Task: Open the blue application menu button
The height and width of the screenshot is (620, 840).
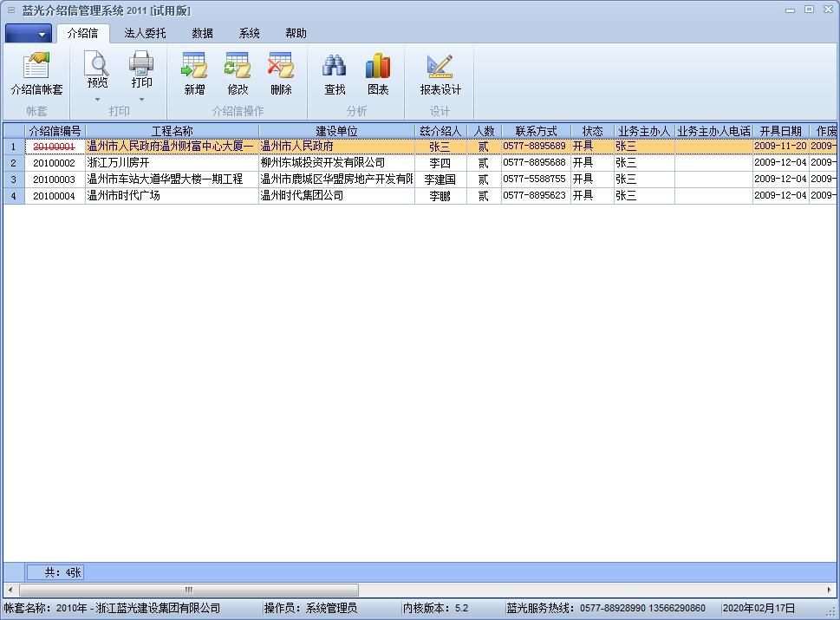Action: (29, 33)
